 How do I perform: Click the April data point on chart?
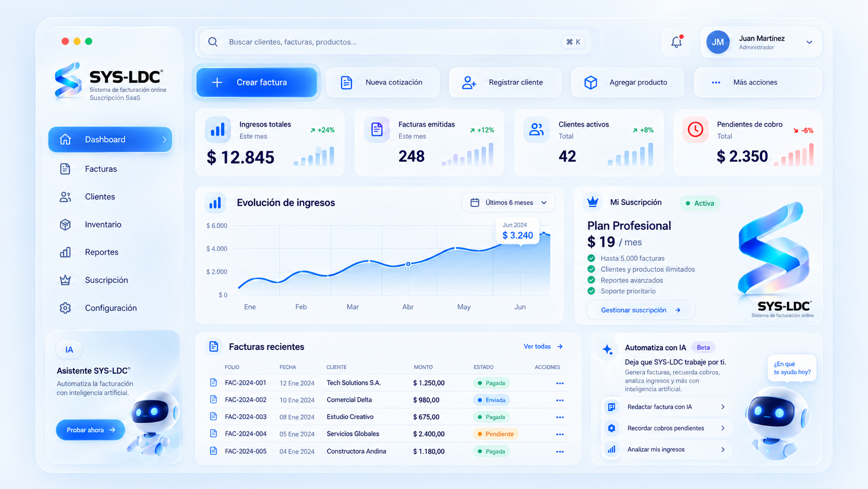click(408, 264)
